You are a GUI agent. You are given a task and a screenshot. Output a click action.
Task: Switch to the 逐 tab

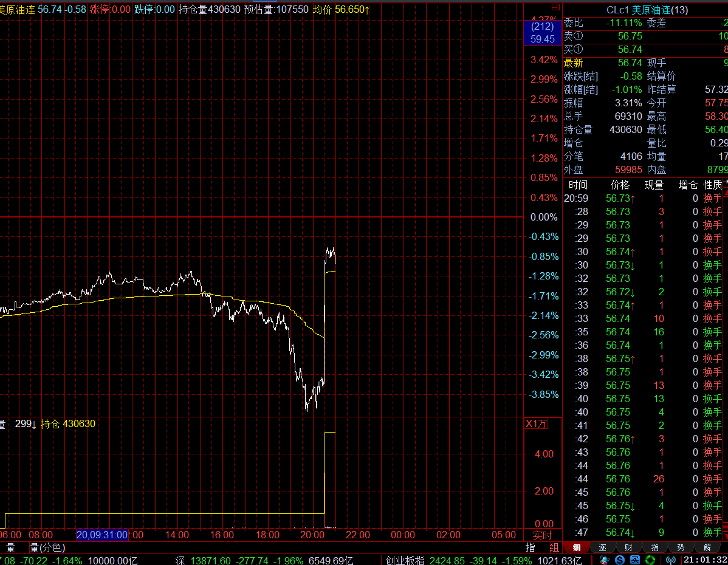coord(602,547)
